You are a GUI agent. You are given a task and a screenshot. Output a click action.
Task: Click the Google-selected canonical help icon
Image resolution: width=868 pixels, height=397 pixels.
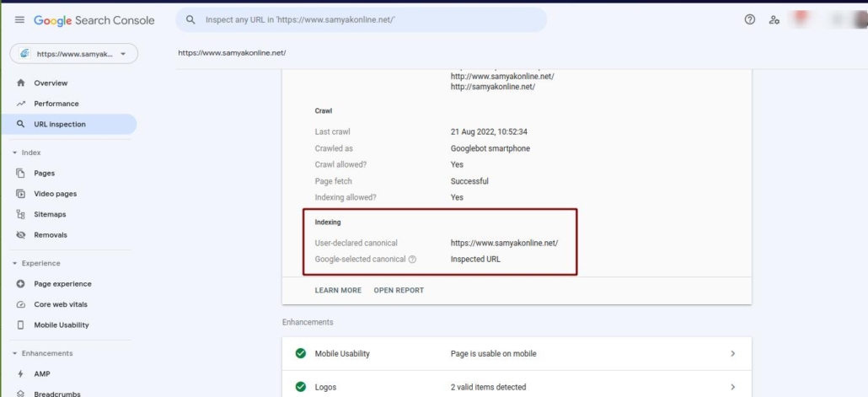(x=412, y=259)
